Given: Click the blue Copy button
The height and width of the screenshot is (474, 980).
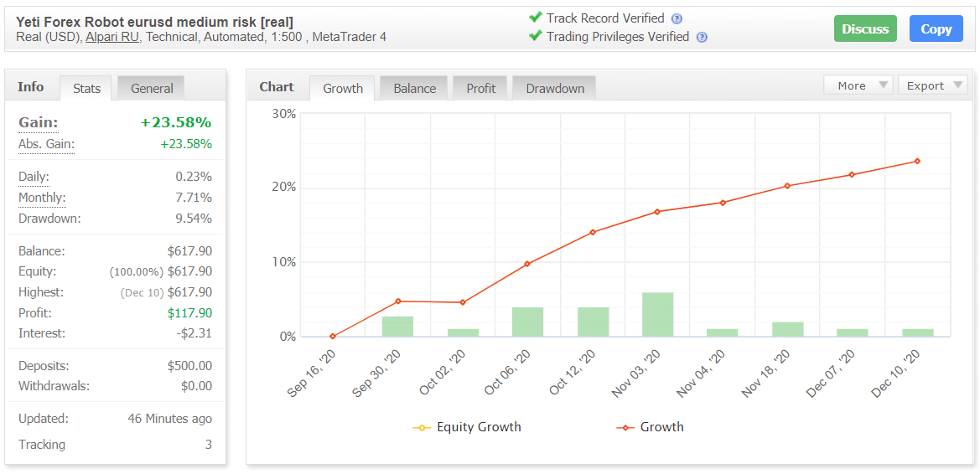Looking at the screenshot, I should point(936,28).
